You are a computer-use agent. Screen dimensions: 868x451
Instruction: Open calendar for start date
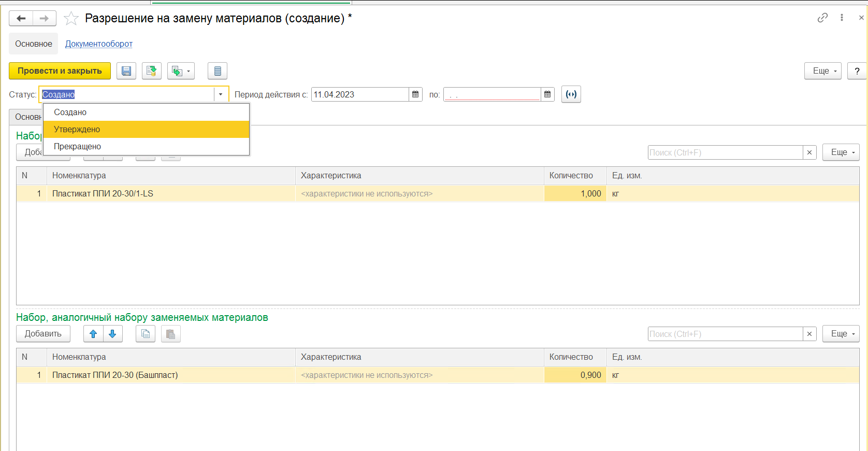415,94
